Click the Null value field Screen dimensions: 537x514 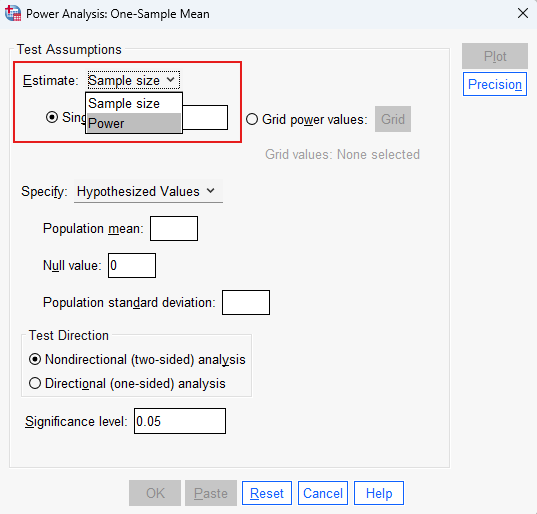click(x=132, y=265)
